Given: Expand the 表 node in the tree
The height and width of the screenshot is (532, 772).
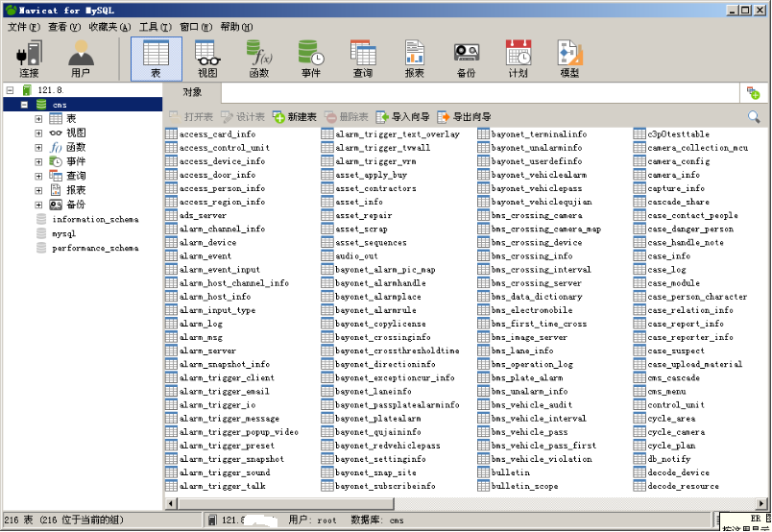Looking at the screenshot, I should tap(38, 119).
